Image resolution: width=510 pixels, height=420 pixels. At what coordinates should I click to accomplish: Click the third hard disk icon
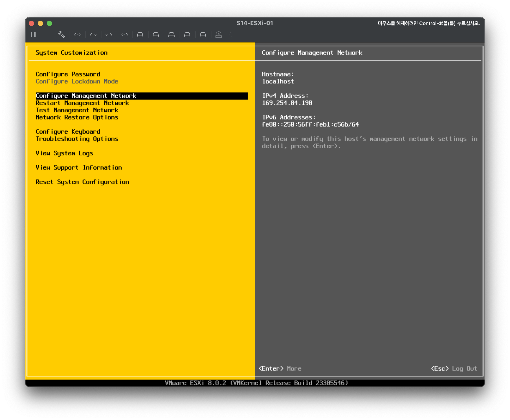(171, 35)
